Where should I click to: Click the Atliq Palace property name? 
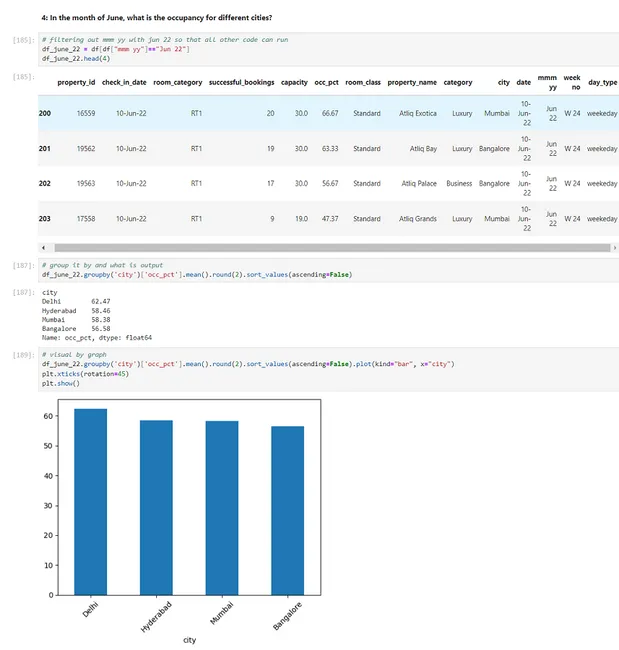(x=419, y=183)
